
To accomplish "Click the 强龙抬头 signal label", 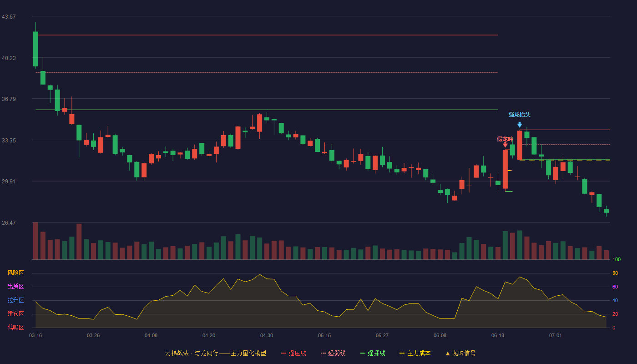I will [x=519, y=115].
